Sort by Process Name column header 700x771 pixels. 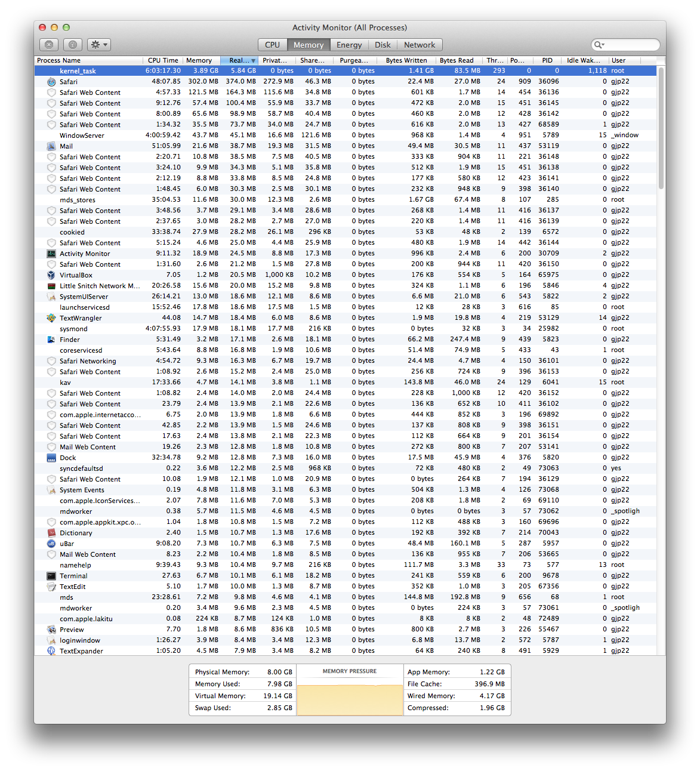point(88,60)
